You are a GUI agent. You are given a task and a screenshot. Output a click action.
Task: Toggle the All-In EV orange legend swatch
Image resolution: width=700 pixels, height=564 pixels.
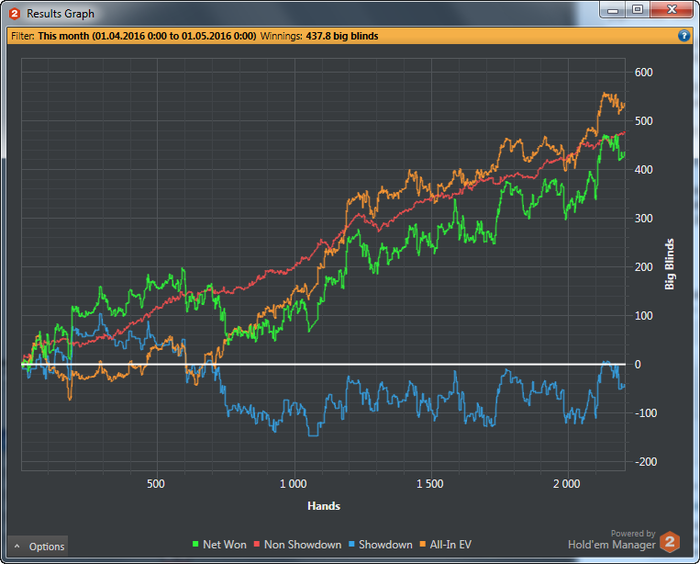click(423, 544)
